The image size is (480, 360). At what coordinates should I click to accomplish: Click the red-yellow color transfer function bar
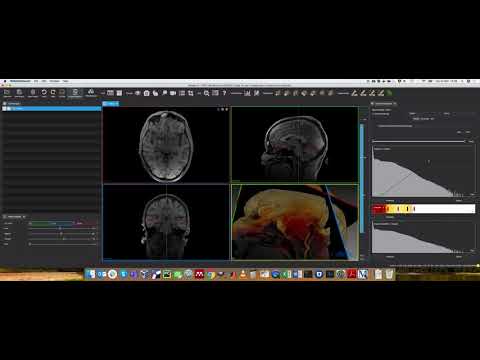[423, 209]
